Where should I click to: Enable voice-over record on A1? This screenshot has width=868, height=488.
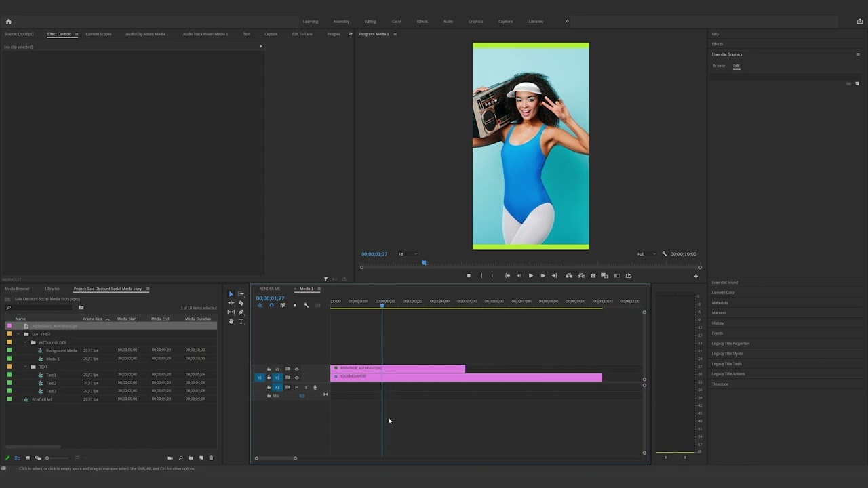[x=315, y=388]
